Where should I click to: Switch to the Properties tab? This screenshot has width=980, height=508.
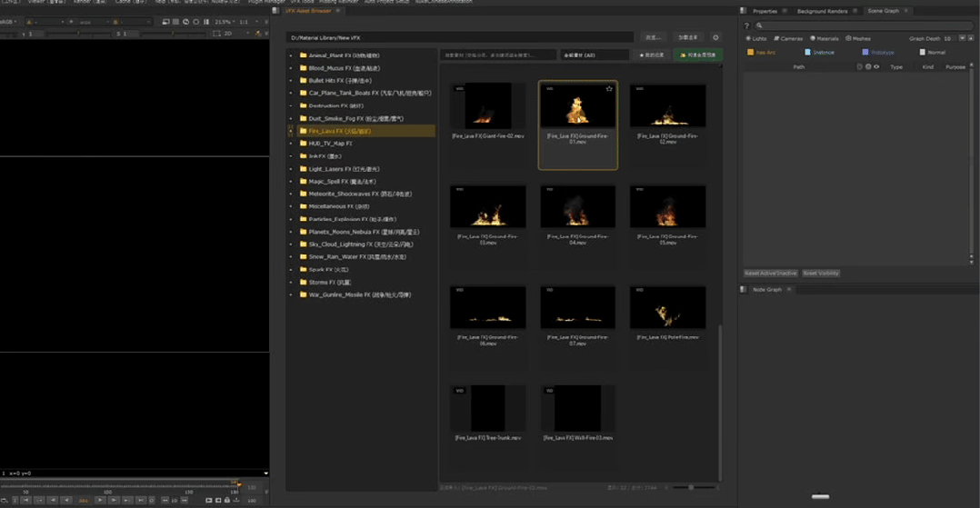pyautogui.click(x=765, y=11)
